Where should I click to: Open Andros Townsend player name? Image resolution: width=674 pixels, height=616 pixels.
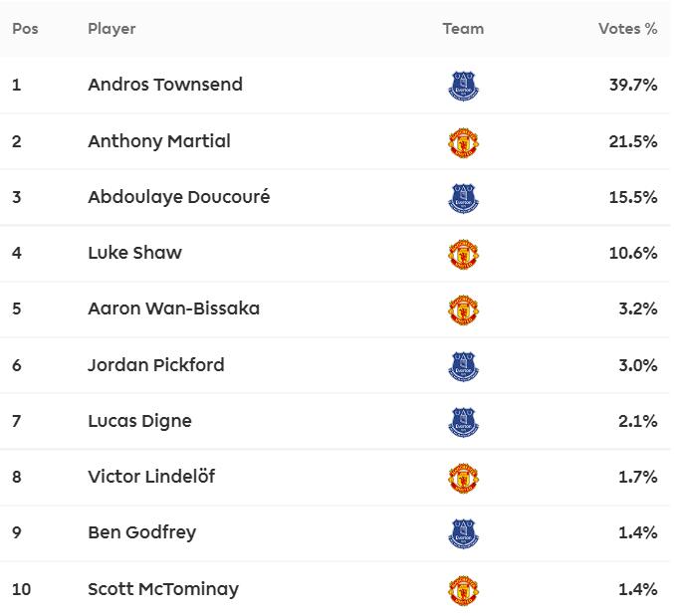pyautogui.click(x=165, y=85)
